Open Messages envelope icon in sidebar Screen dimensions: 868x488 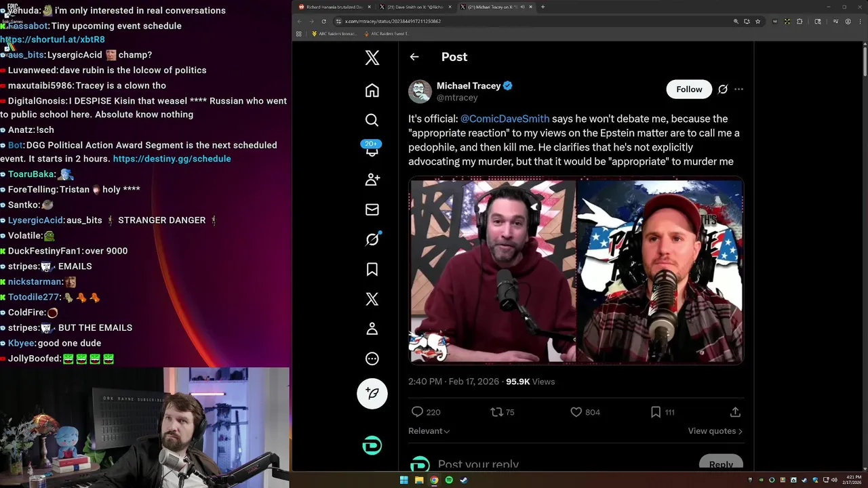pos(372,209)
